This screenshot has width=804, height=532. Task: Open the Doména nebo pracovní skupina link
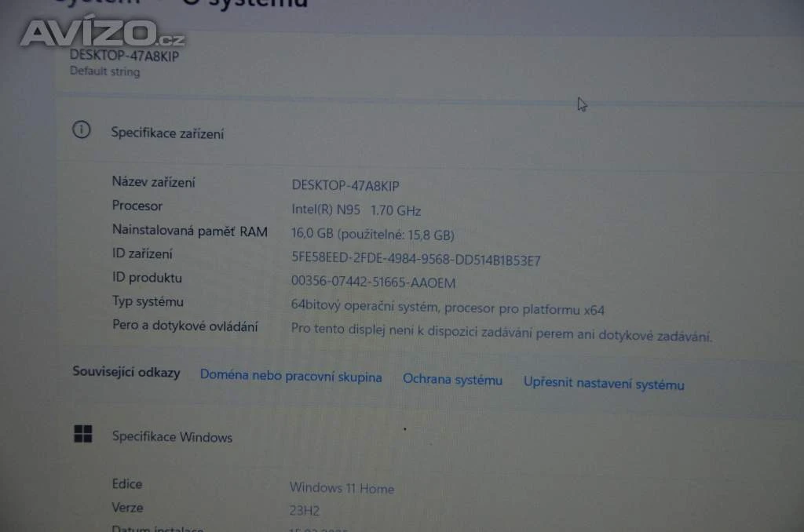click(x=291, y=376)
